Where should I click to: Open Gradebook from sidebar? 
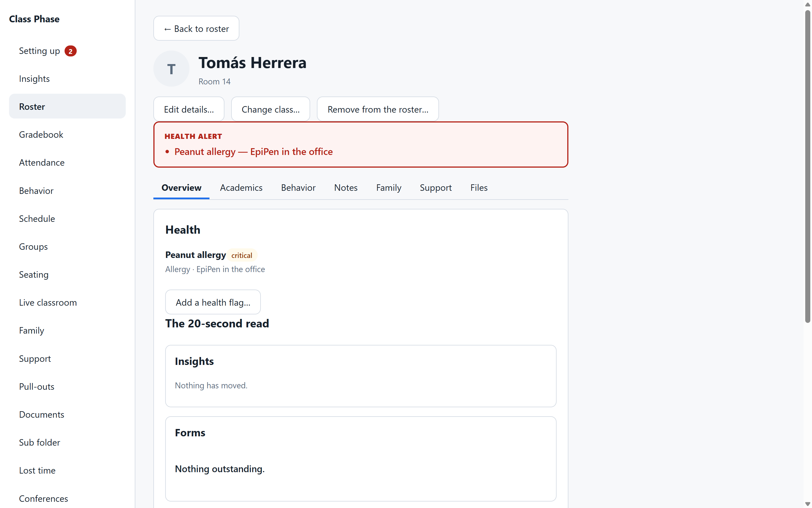[x=67, y=134]
